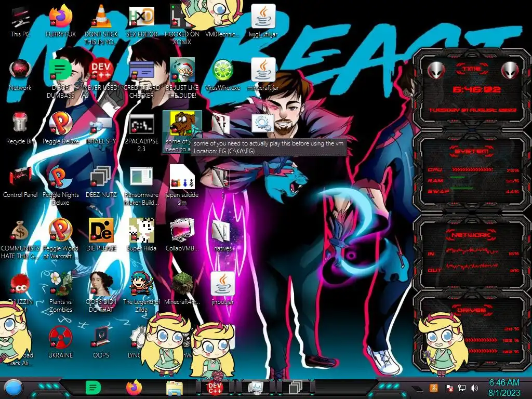Open the green chat app in taskbar
This screenshot has height=399, width=532.
[94, 388]
